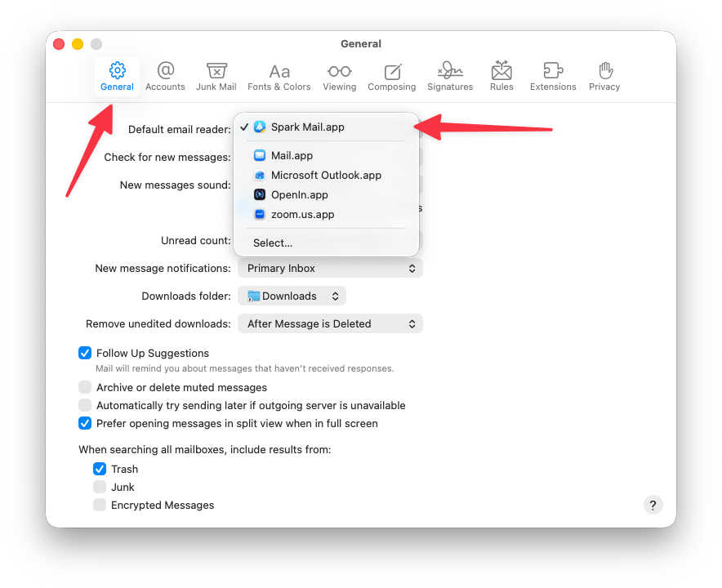Open the New message notifications dropdown

click(x=330, y=268)
